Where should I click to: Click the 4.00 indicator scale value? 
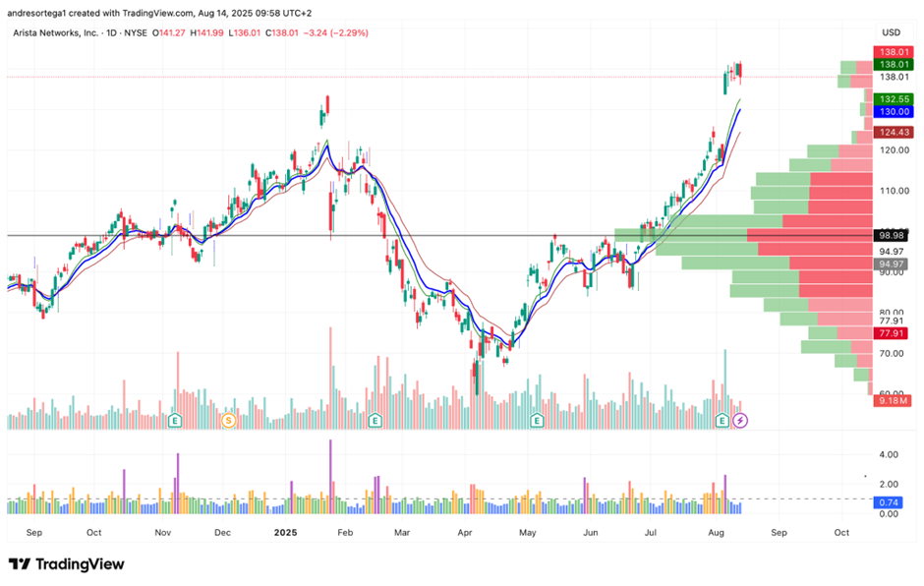[889, 454]
